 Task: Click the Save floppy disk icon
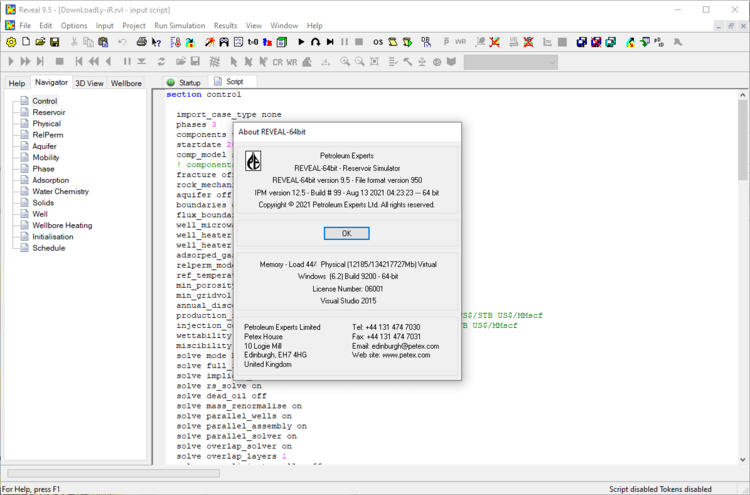coord(56,42)
